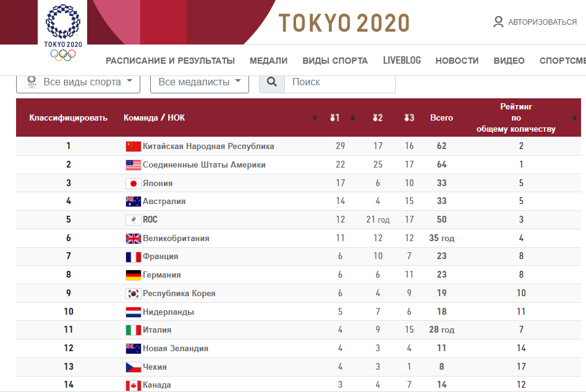
Task: Open 'Расписание и результаты' menu item
Action: [170, 61]
